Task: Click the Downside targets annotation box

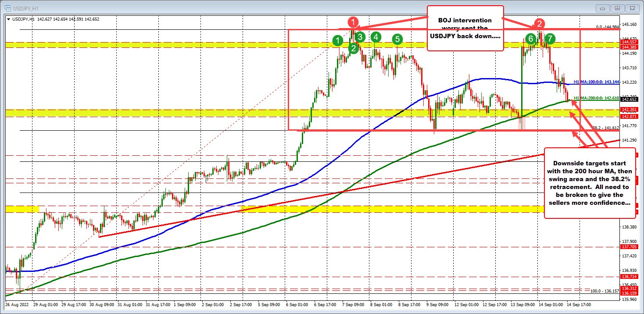Action: 590,182
